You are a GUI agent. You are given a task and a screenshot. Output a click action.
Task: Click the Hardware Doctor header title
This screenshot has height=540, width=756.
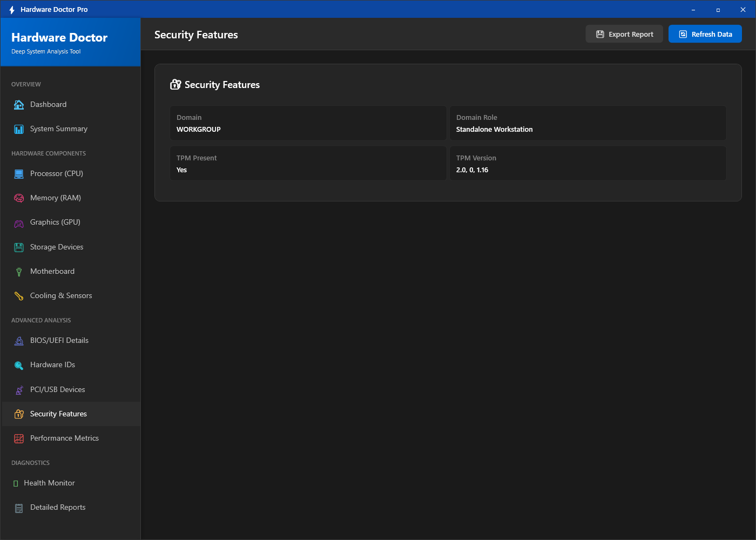click(59, 37)
